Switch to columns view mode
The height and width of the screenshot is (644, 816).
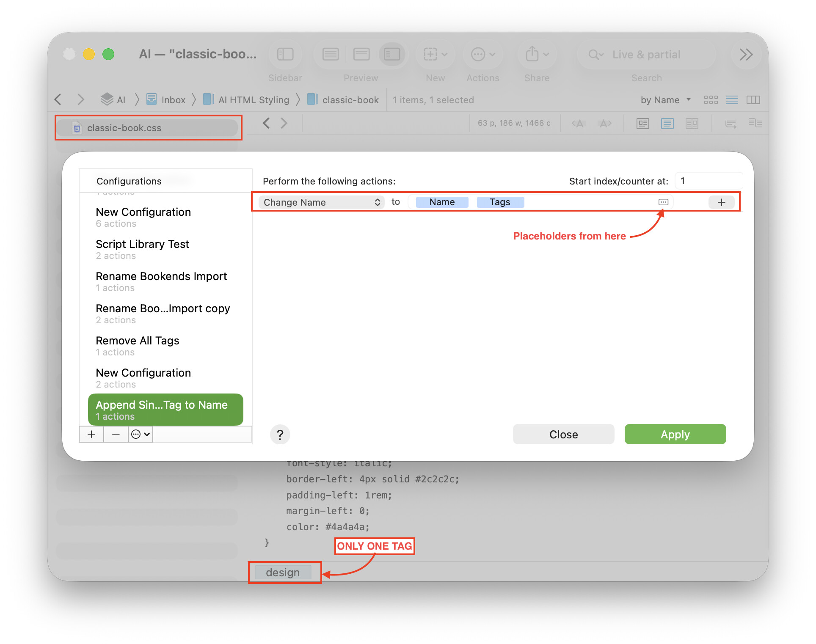click(x=753, y=100)
